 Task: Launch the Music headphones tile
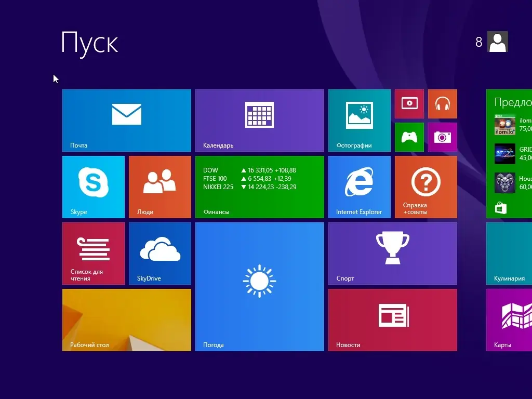pos(443,104)
